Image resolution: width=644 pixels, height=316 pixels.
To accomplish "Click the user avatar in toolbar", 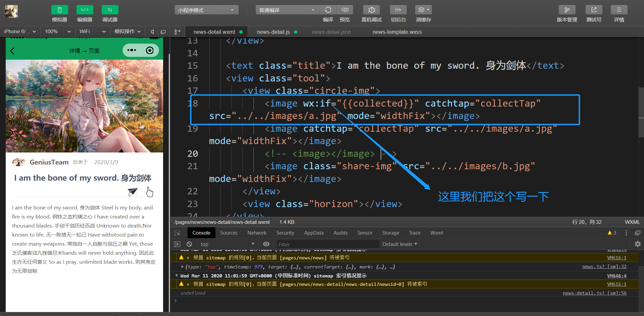I will click(x=11, y=11).
